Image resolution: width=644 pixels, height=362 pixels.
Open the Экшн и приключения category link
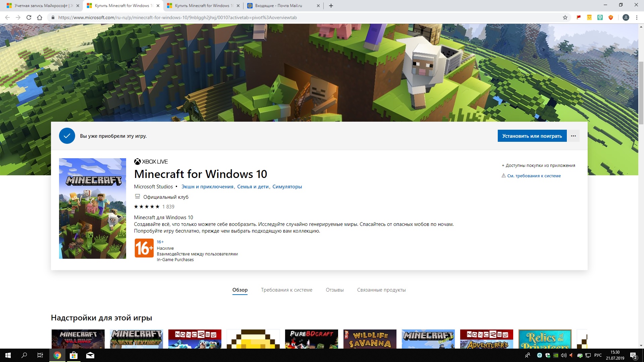(207, 187)
